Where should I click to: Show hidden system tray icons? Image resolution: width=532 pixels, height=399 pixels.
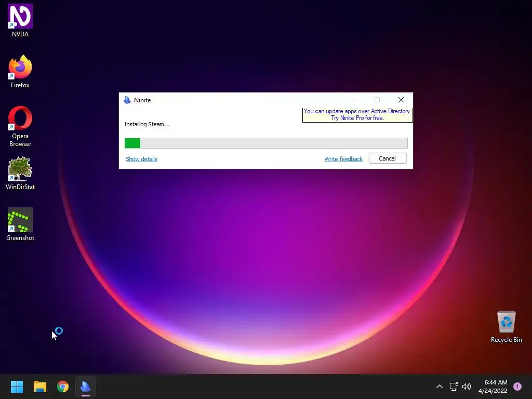440,387
